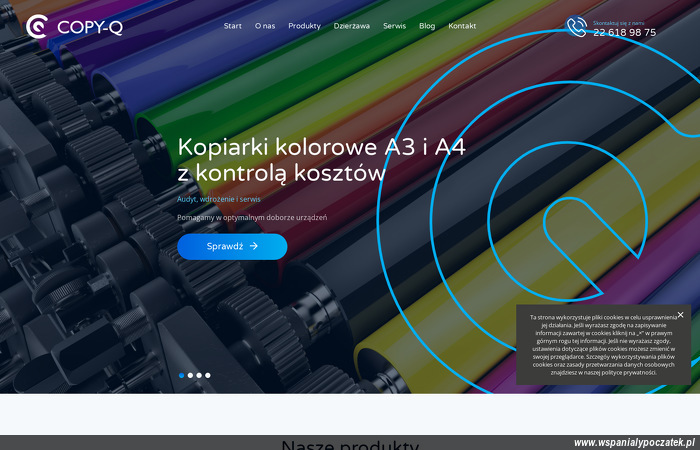Image resolution: width=700 pixels, height=450 pixels.
Task: Switch to the third slide dot
Action: [x=199, y=375]
